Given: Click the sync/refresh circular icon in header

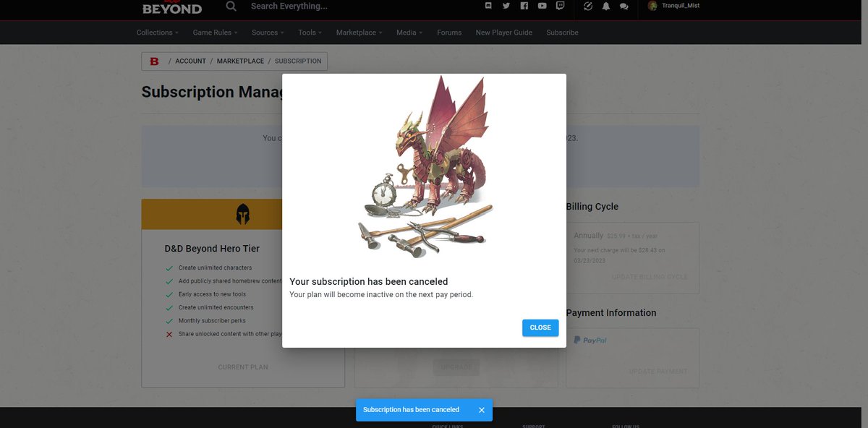Looking at the screenshot, I should click(588, 6).
